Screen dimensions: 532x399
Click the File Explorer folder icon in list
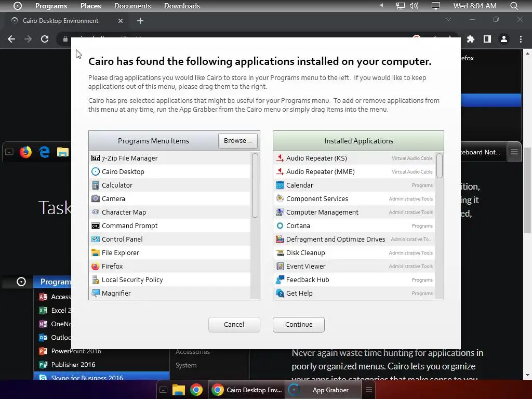(x=96, y=253)
